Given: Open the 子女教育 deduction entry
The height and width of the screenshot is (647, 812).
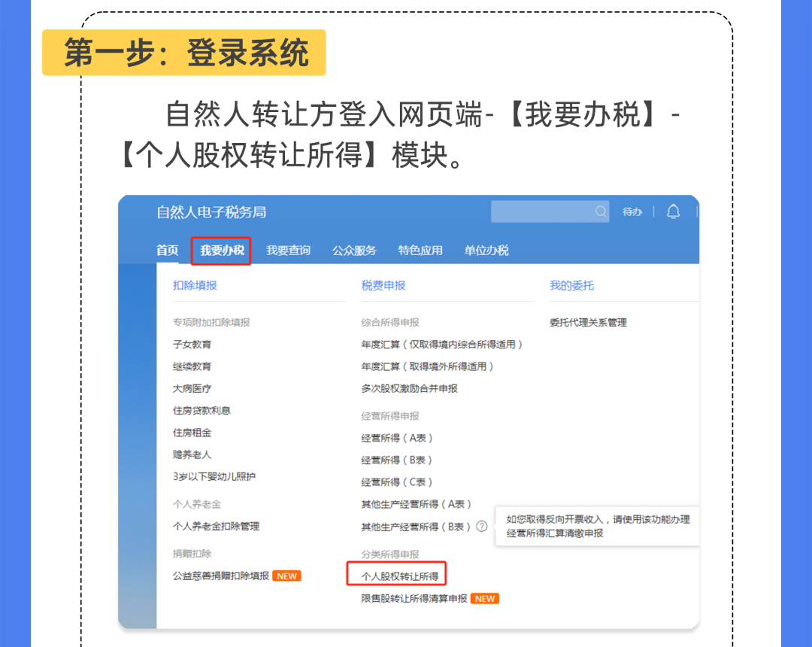Looking at the screenshot, I should (192, 345).
